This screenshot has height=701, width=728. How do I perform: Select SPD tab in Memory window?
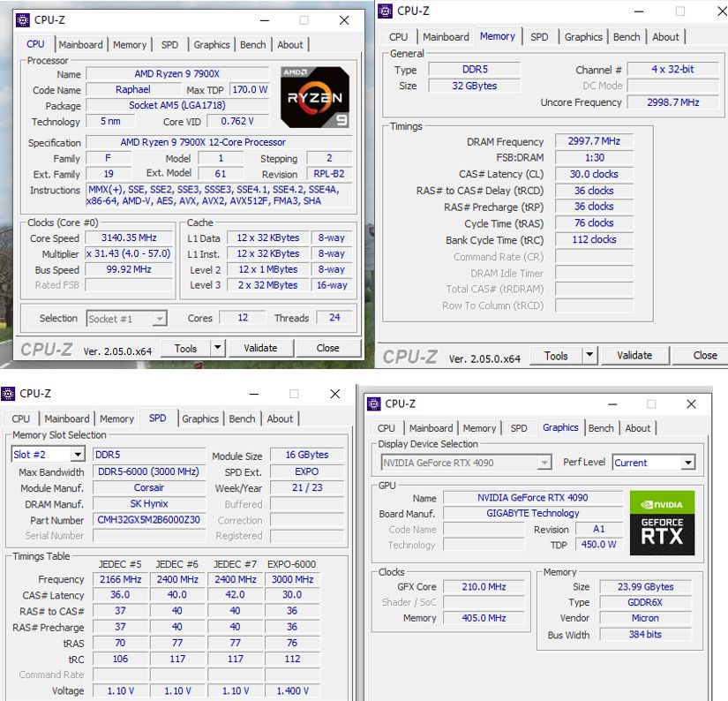[x=539, y=37]
